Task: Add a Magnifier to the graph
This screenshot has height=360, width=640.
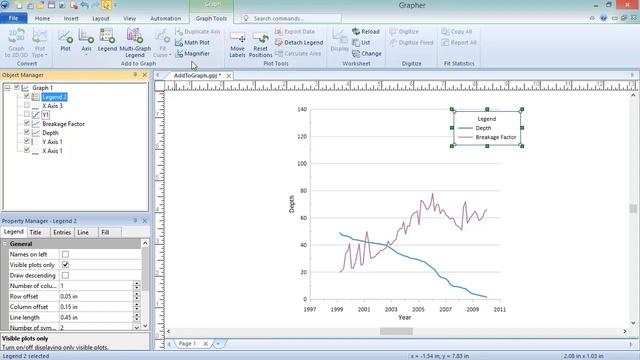Action: (x=192, y=53)
